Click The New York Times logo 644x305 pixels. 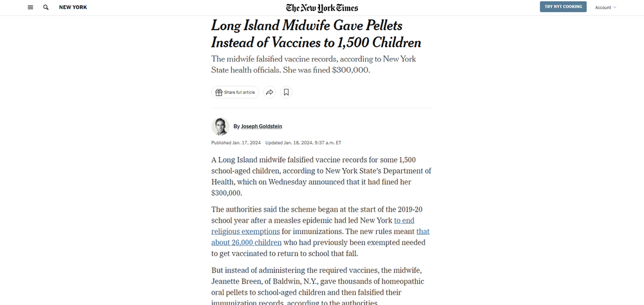tap(322, 8)
